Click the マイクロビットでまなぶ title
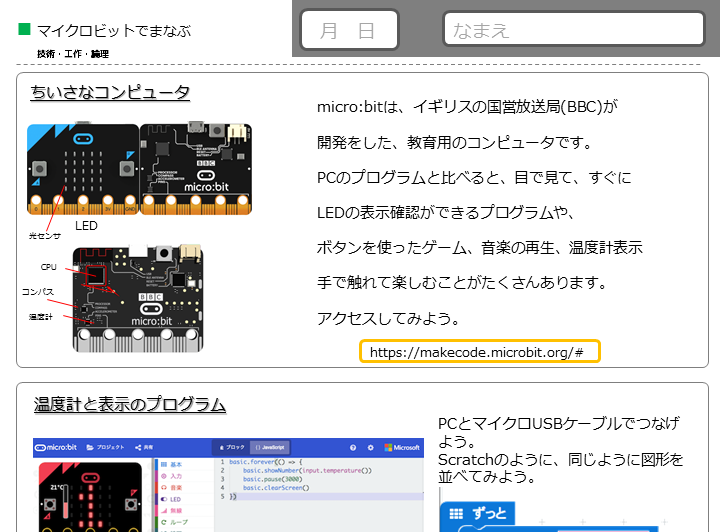This screenshot has width=720, height=532. coord(114,31)
